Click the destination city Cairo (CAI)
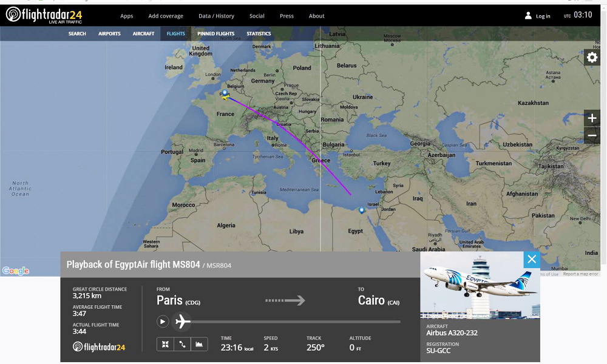 pos(379,300)
